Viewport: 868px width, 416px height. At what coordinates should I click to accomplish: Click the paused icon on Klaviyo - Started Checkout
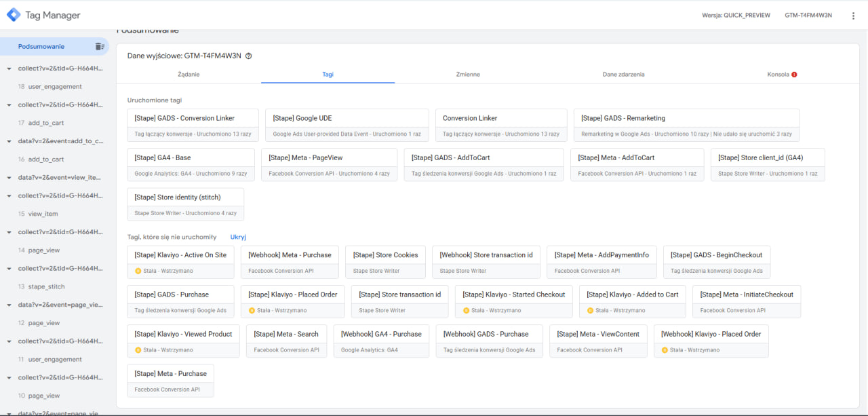tap(466, 310)
